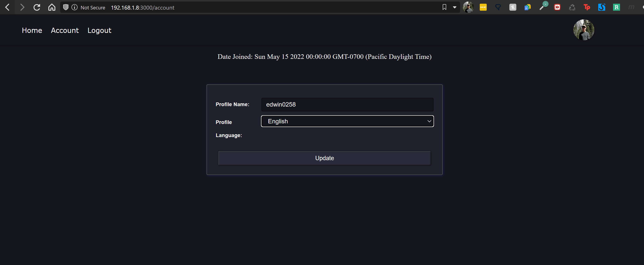This screenshot has width=644, height=265.
Task: Reload the current page
Action: click(x=37, y=7)
